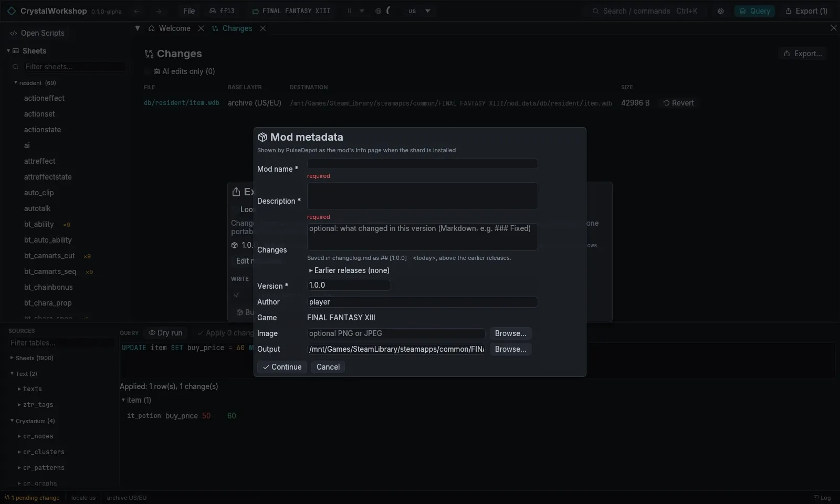Open the Query panel button
The image size is (840, 504).
755,11
